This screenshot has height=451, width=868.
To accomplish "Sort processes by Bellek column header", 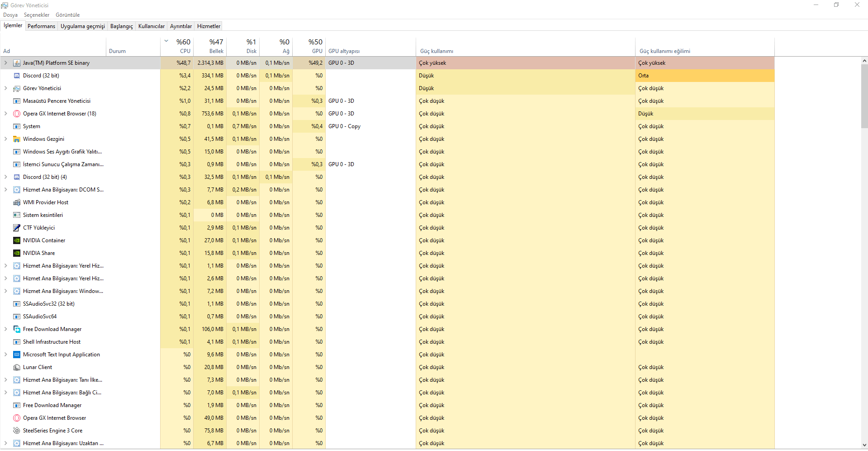I will tap(210, 47).
